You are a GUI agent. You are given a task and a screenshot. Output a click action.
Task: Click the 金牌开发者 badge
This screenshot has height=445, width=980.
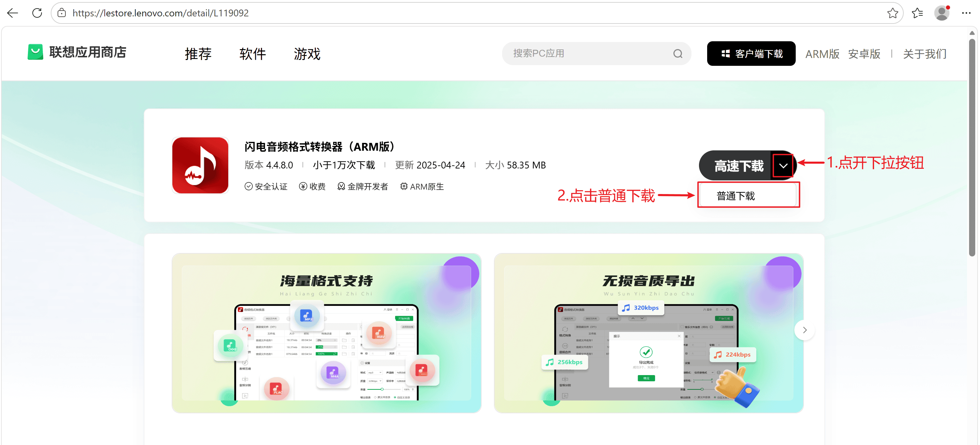(x=362, y=186)
